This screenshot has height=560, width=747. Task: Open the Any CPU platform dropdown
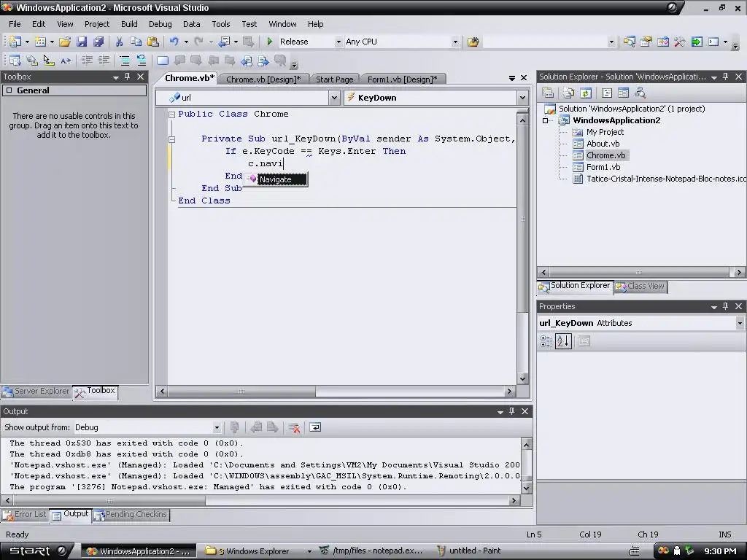click(455, 42)
